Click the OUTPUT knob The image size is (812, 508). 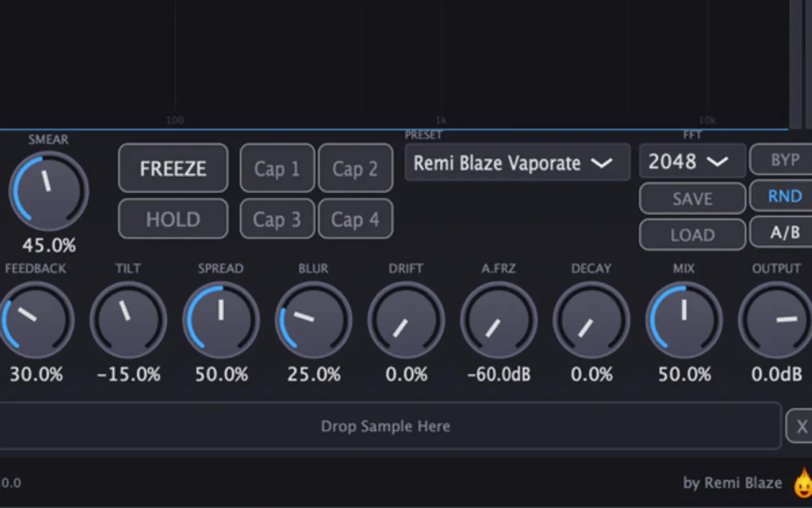tap(776, 321)
